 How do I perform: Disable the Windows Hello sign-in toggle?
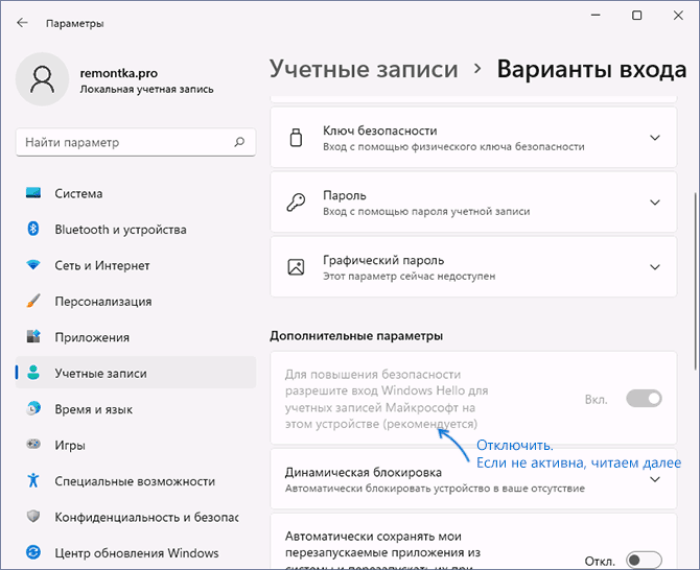point(644,398)
